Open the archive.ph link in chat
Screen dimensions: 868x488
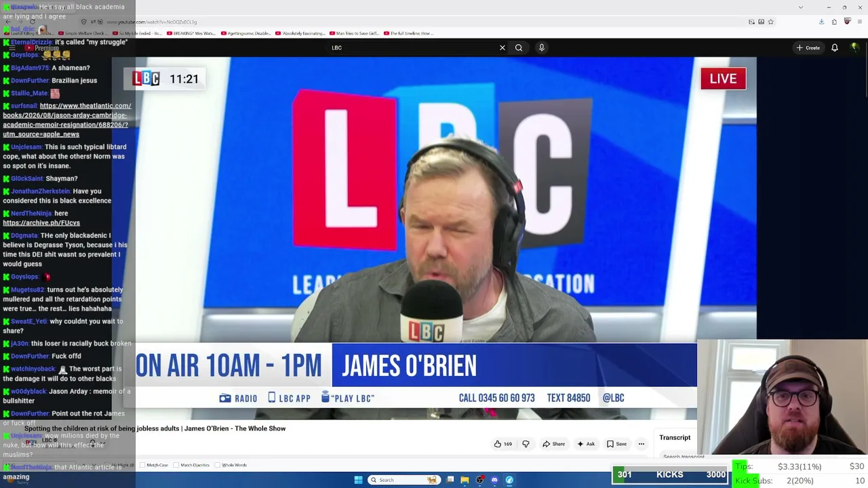tap(41, 223)
